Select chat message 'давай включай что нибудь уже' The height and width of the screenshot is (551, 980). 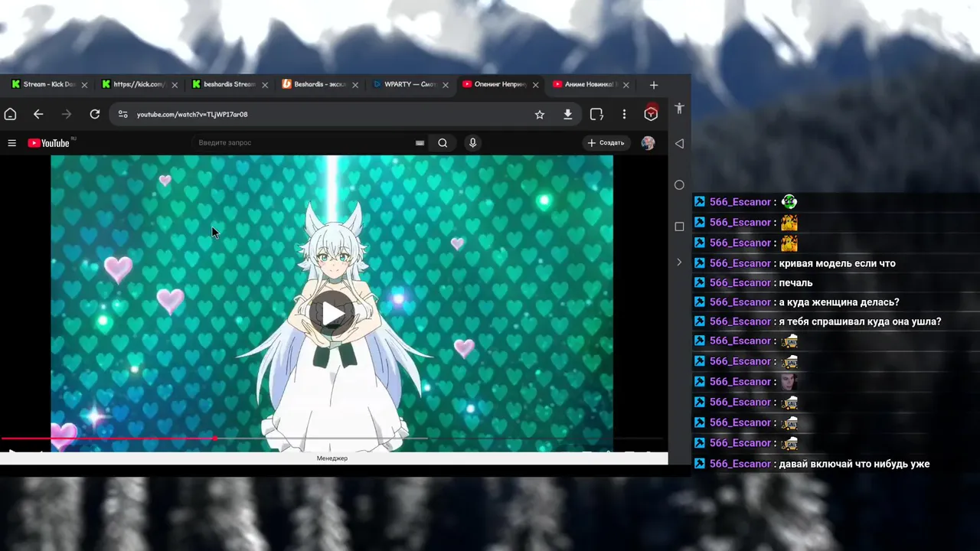[854, 464]
